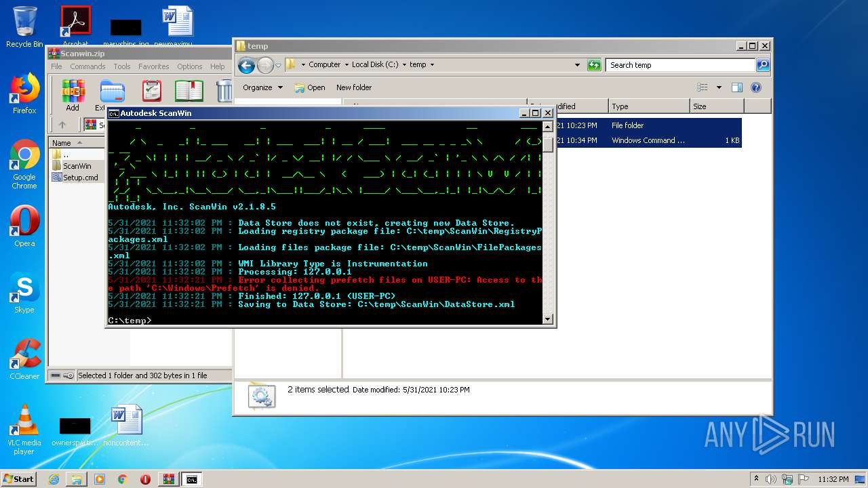The height and width of the screenshot is (488, 868).
Task: Select VLC media player desktop icon
Action: (x=24, y=430)
